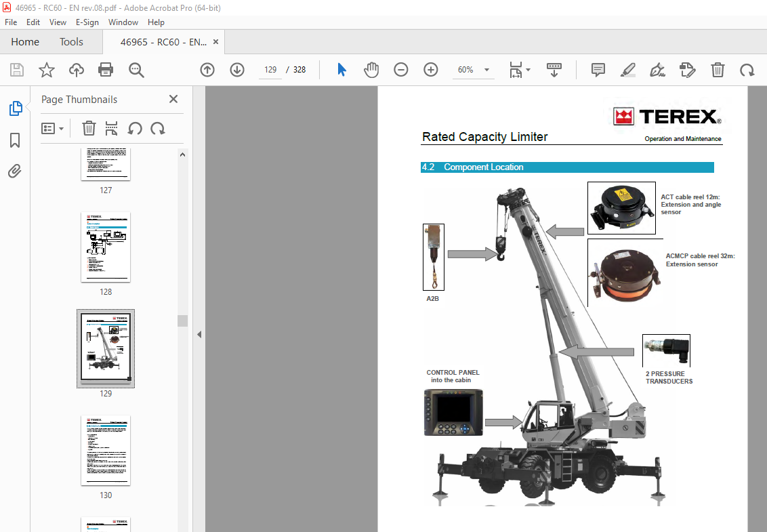
Task: Click the Rated Capacity Limiter heading
Action: [484, 136]
